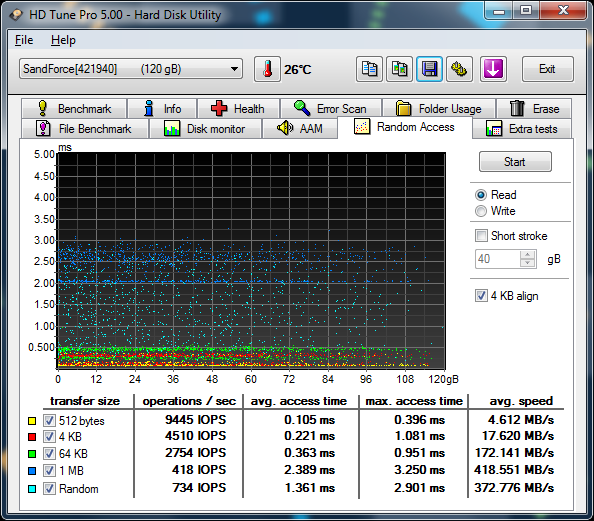594x521 pixels.
Task: Click the Start button
Action: point(515,162)
